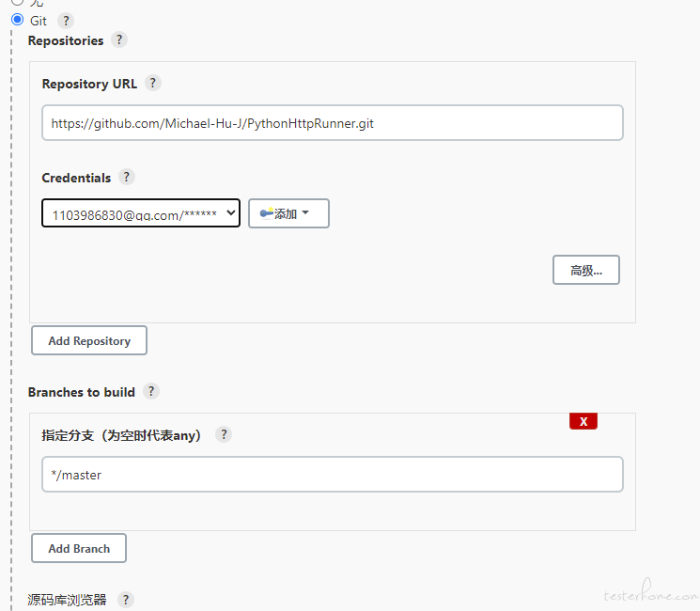The height and width of the screenshot is (611, 700).
Task: Open help icon beside Repositories
Action: (x=118, y=39)
